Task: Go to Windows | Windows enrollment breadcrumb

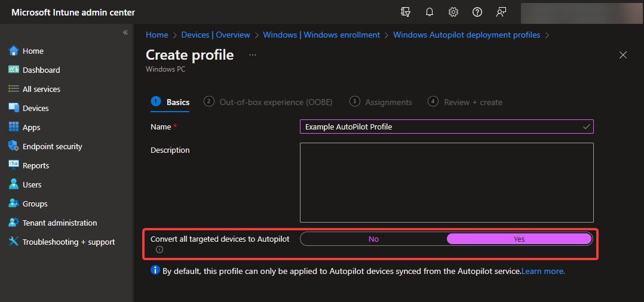Action: [x=321, y=35]
